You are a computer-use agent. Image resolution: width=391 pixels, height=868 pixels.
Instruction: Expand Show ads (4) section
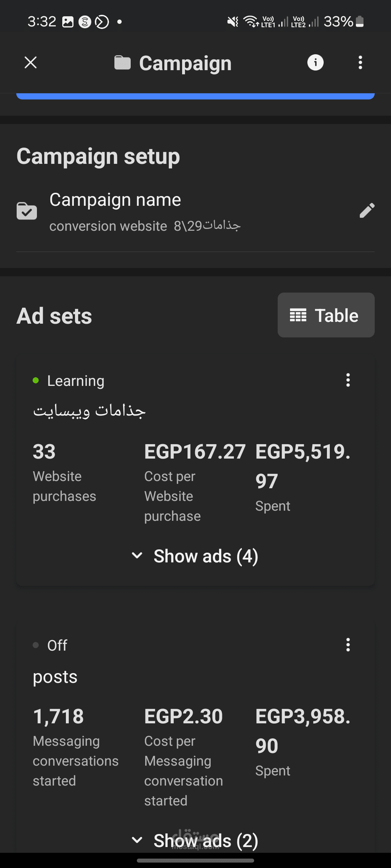[205, 556]
